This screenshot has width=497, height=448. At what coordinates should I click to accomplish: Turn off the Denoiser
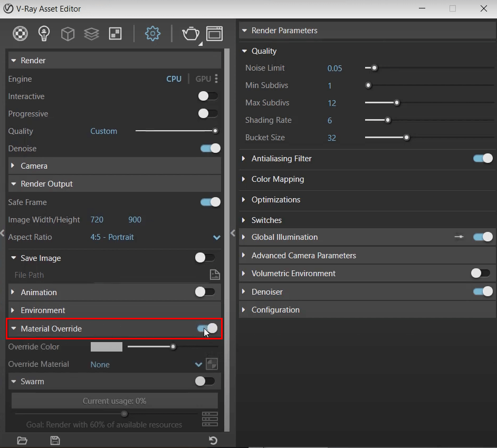coord(482,291)
